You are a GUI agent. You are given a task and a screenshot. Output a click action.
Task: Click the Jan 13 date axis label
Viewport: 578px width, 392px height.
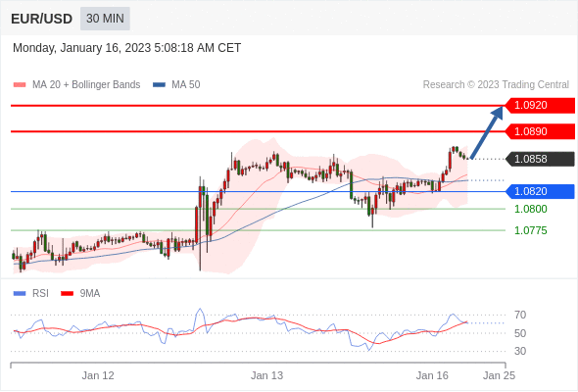[266, 375]
